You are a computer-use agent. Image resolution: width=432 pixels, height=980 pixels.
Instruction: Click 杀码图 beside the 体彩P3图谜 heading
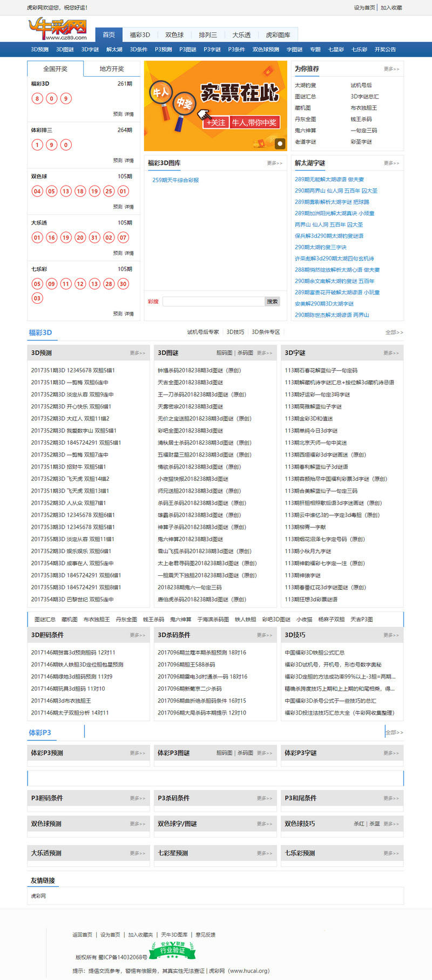point(245,753)
